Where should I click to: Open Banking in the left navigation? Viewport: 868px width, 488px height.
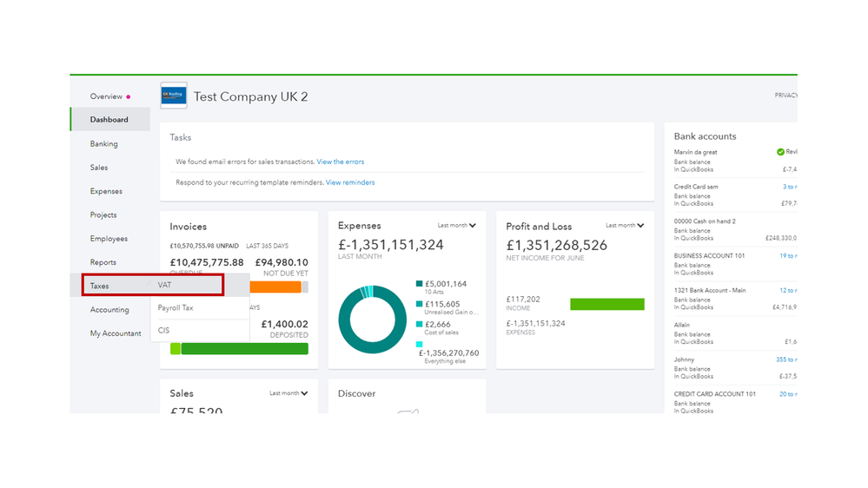[x=104, y=144]
